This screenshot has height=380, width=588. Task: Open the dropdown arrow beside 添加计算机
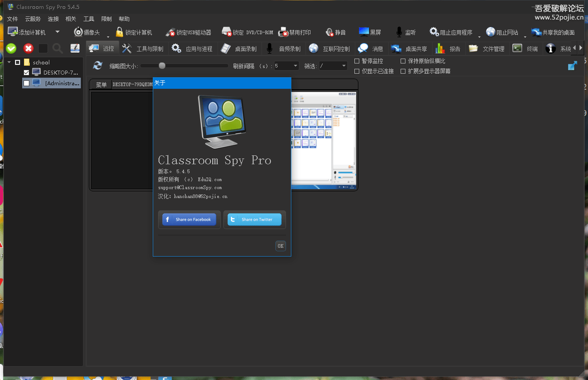pos(57,32)
